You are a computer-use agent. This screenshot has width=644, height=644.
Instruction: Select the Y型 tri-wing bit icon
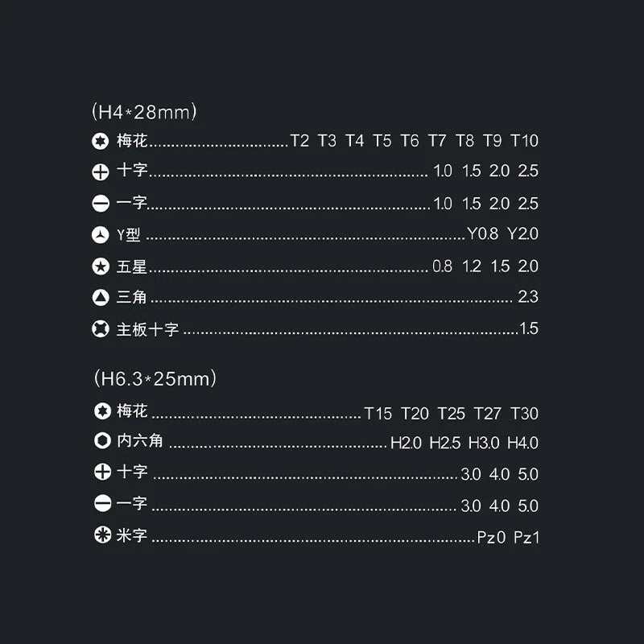tap(101, 235)
